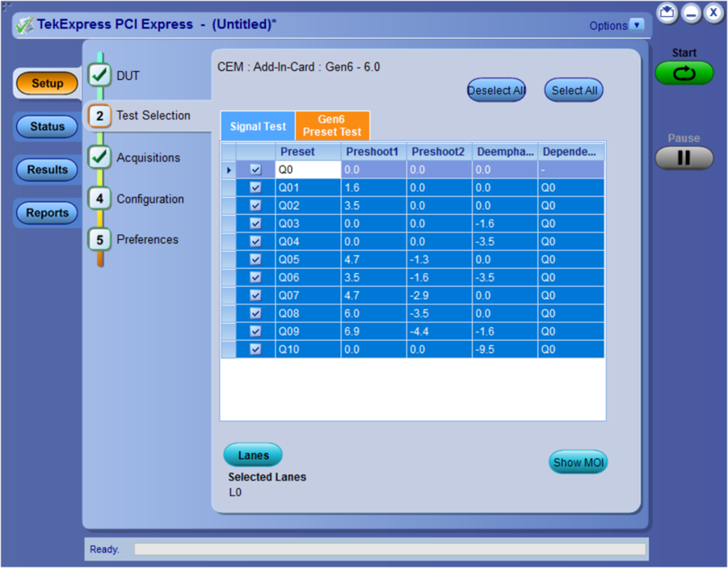Click the undock window icon at top right
The image size is (728, 568).
point(668,13)
